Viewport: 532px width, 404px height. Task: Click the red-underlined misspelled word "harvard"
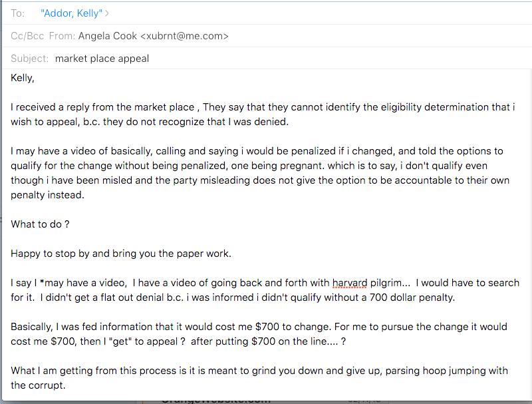350,283
